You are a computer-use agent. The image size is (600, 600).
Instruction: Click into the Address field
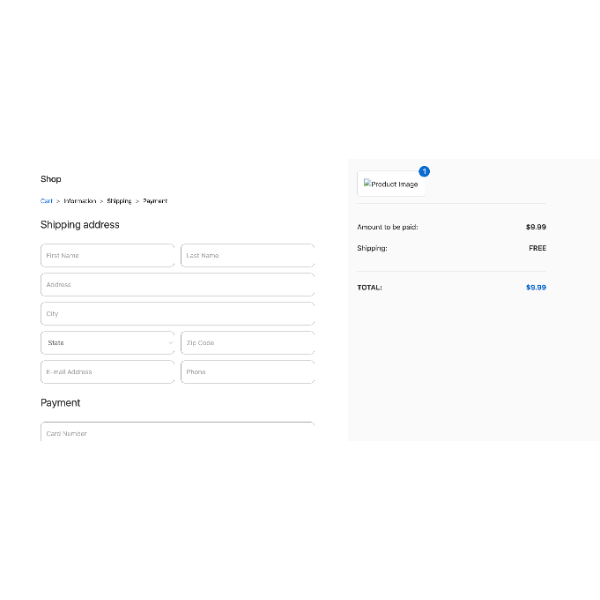click(x=178, y=285)
